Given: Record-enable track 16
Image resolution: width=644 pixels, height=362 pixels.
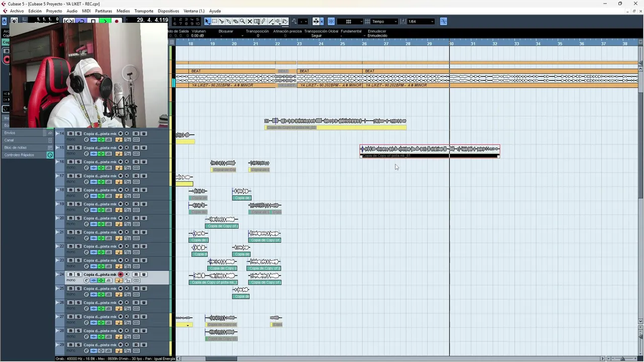Looking at the screenshot, I should click(x=121, y=162).
